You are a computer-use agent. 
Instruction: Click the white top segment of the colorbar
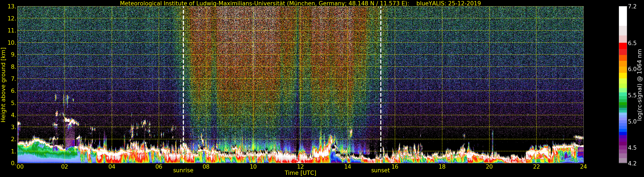pyautogui.click(x=623, y=16)
